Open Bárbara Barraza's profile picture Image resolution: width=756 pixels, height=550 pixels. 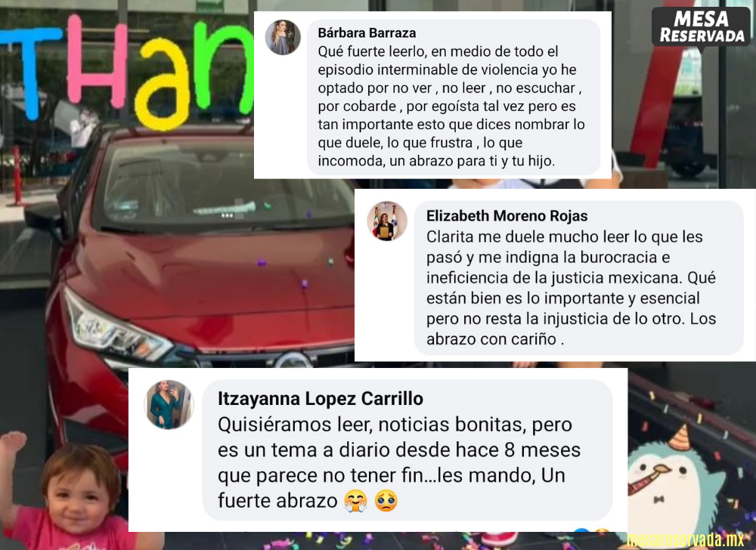[283, 38]
